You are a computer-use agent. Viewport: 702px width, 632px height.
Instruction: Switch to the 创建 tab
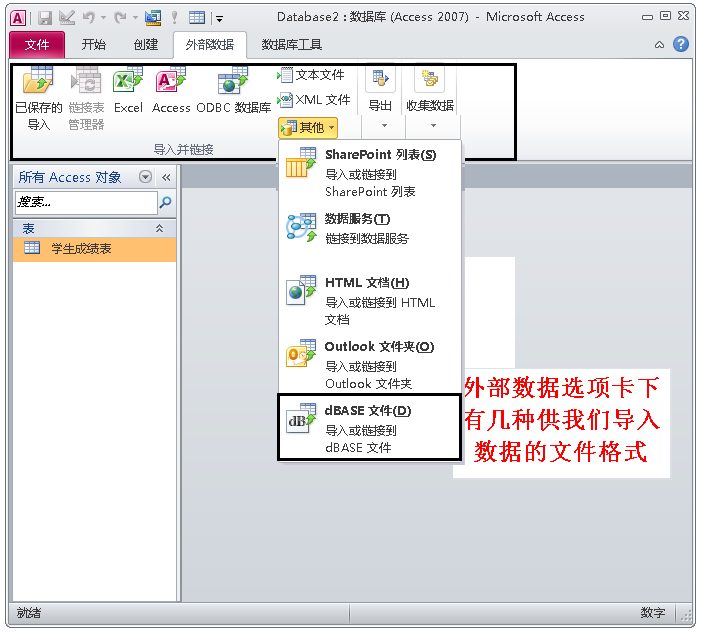coord(146,45)
